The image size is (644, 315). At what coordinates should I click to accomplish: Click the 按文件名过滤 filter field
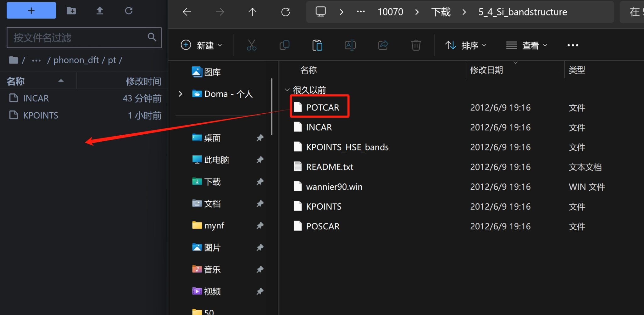pyautogui.click(x=75, y=37)
